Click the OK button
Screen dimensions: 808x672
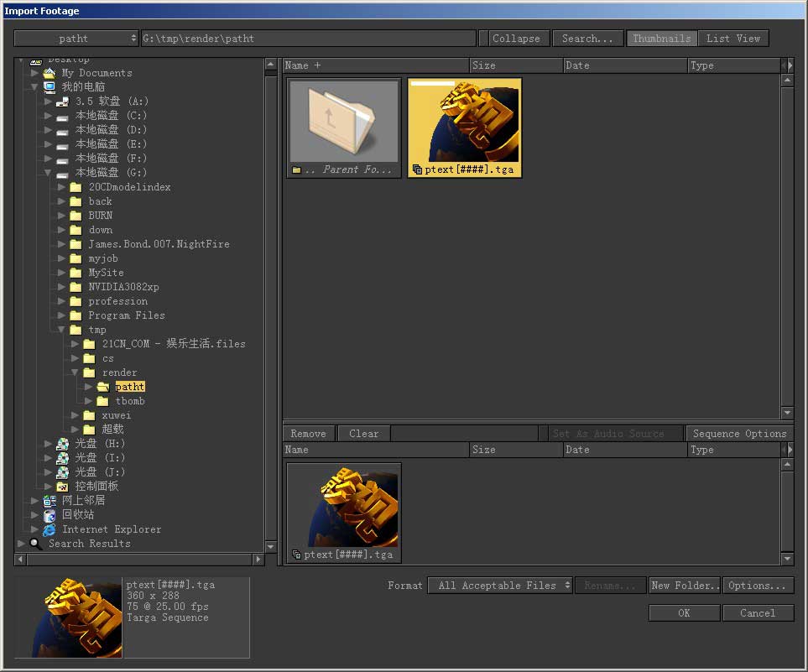(684, 613)
